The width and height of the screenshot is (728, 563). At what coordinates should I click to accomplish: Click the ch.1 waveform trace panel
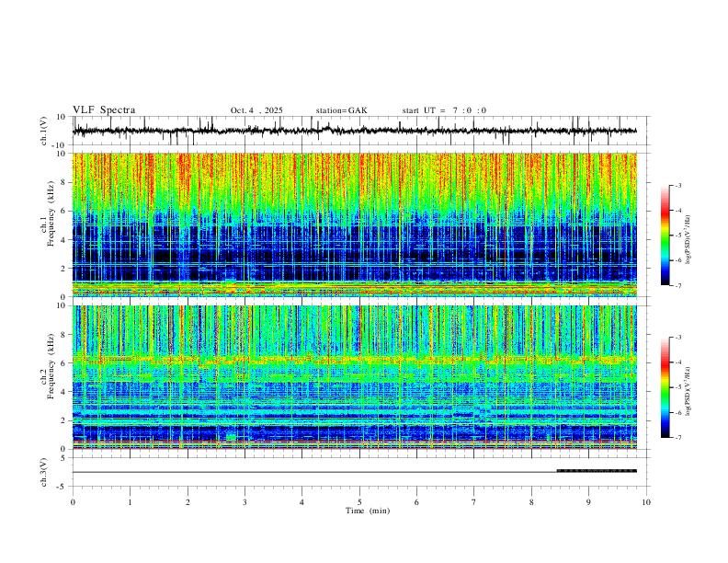[x=359, y=131]
